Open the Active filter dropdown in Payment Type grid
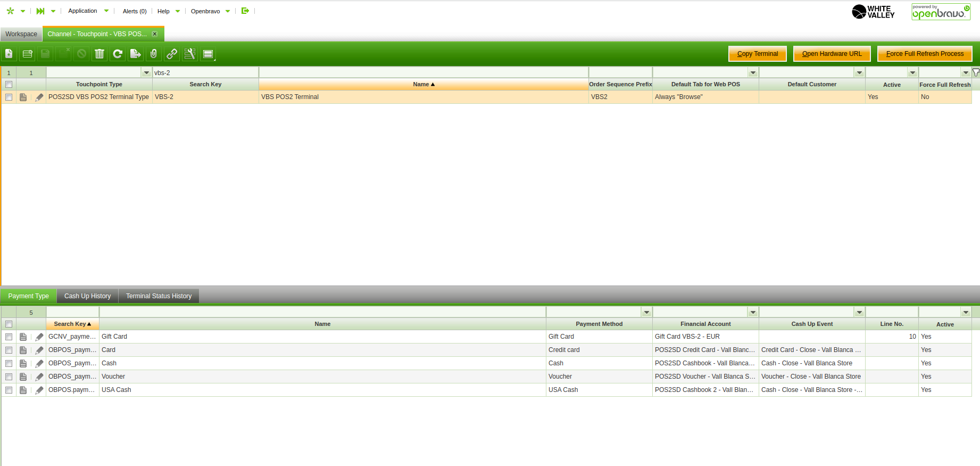 [x=966, y=312]
